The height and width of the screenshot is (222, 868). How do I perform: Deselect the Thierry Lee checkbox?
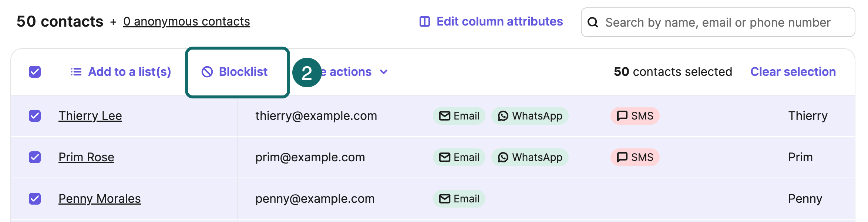point(35,116)
